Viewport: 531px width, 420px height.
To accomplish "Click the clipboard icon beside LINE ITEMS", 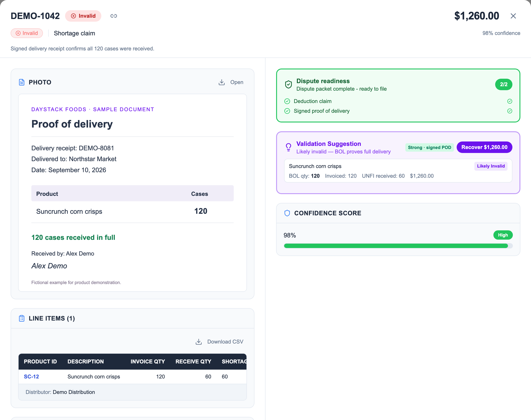I will tap(22, 319).
